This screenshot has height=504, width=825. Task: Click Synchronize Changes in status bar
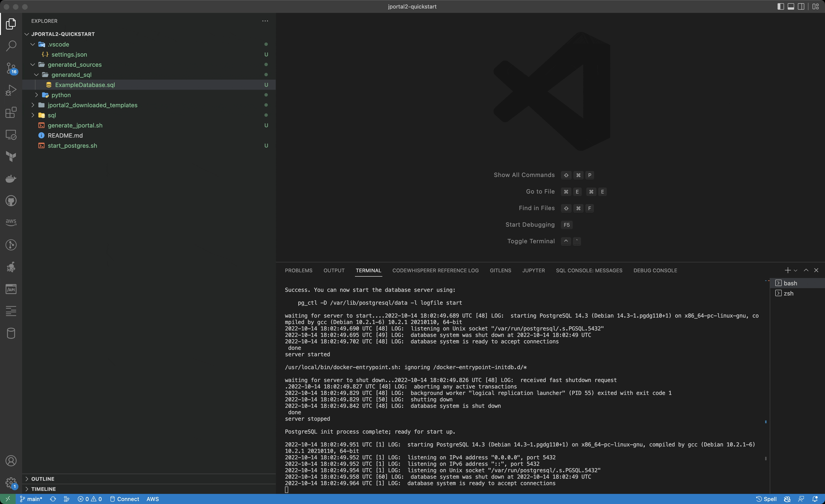coord(53,499)
